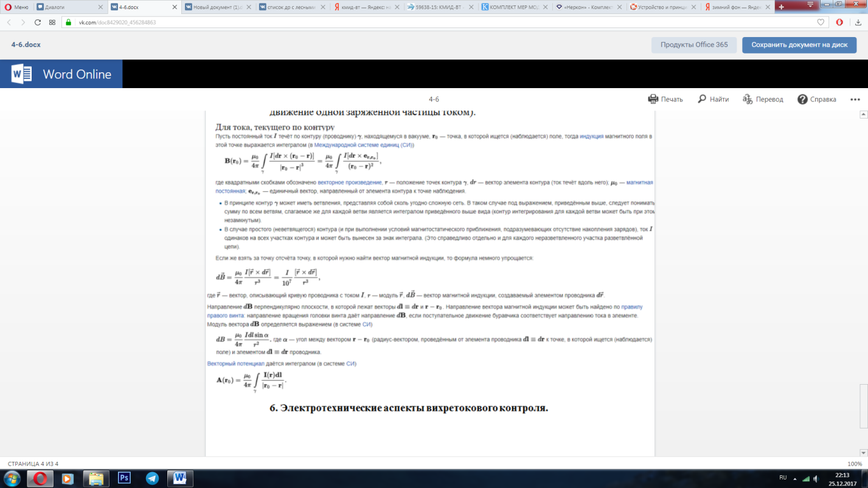Viewport: 868px width, 488px height.
Task: Open a new browser tab with plus
Action: point(782,7)
